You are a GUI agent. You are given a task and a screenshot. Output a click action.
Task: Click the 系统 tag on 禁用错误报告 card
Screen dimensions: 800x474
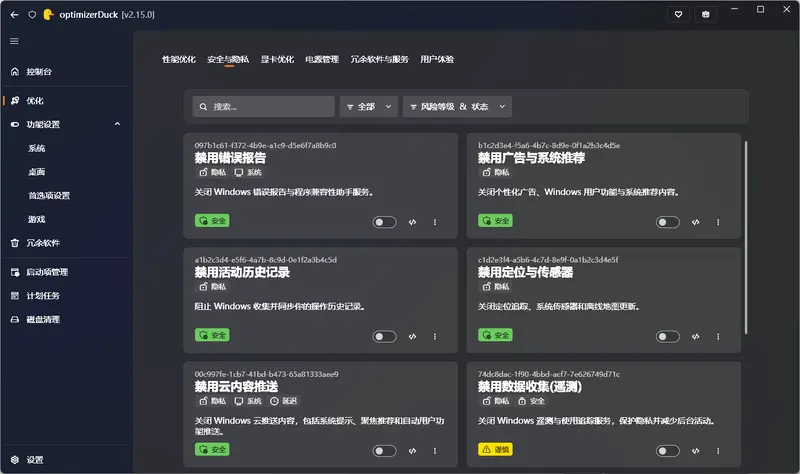pyautogui.click(x=248, y=172)
